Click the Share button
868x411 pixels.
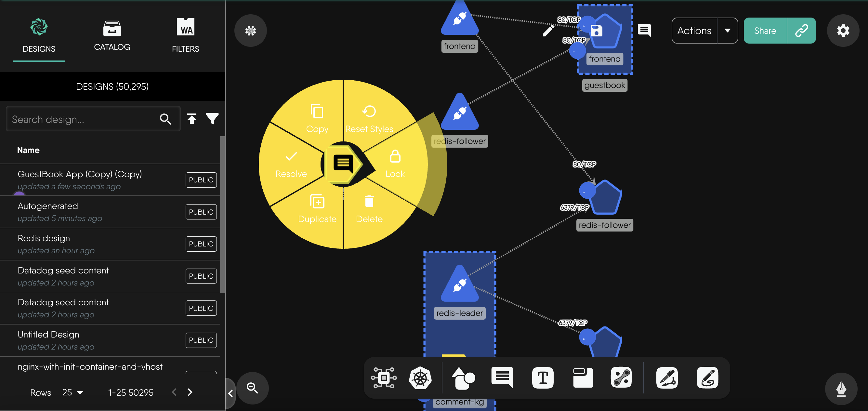(765, 31)
